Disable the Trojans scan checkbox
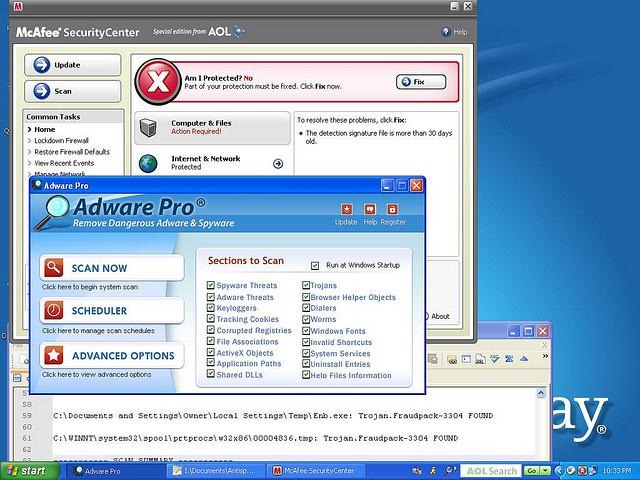The image size is (640, 480). [305, 286]
